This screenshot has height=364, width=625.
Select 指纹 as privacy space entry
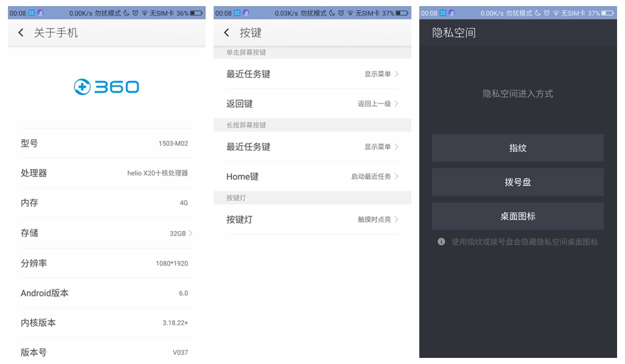[518, 148]
